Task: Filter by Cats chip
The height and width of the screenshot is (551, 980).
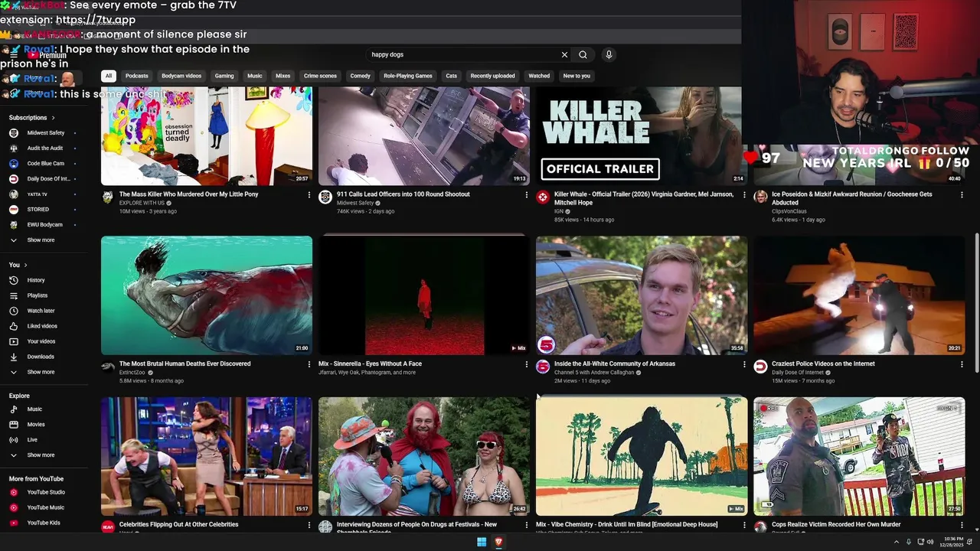Action: coord(452,76)
